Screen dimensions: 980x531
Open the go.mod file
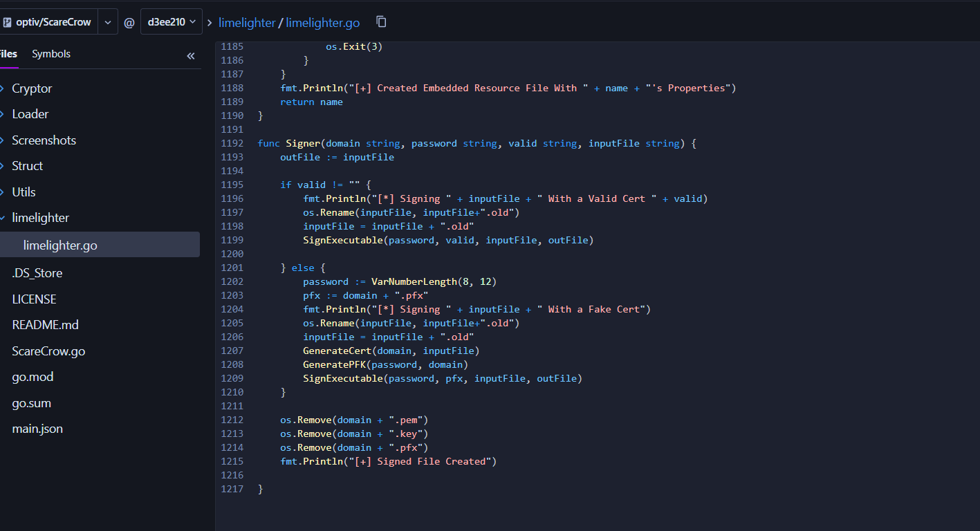pyautogui.click(x=33, y=377)
